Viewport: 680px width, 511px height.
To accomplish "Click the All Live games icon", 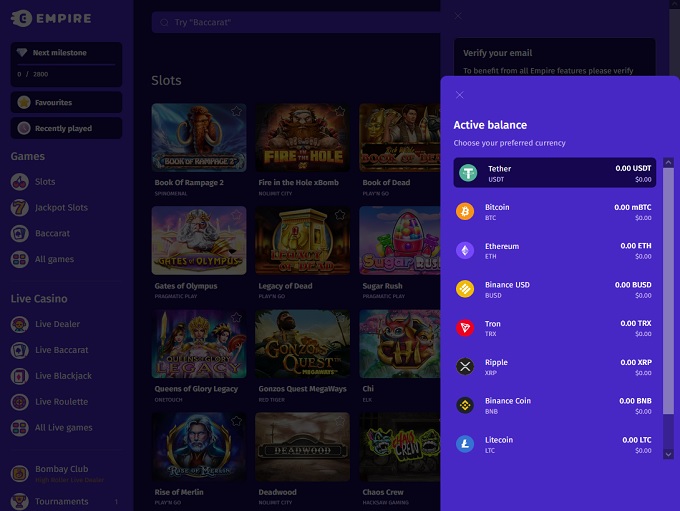I will [x=20, y=428].
